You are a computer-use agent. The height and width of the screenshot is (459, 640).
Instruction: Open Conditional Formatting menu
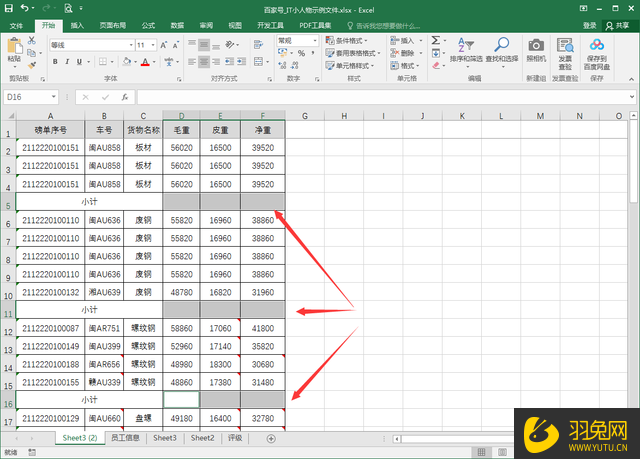[347, 40]
